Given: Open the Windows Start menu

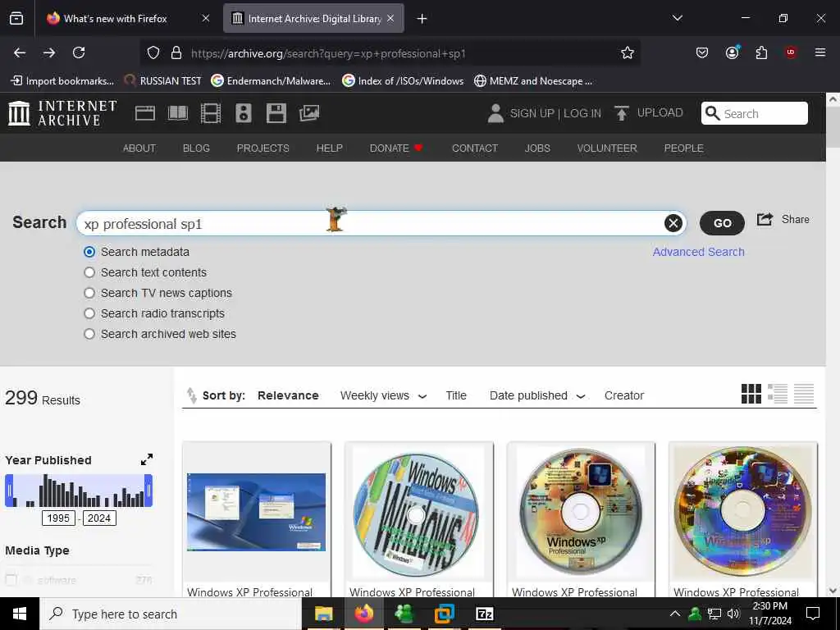Looking at the screenshot, I should (x=20, y=614).
